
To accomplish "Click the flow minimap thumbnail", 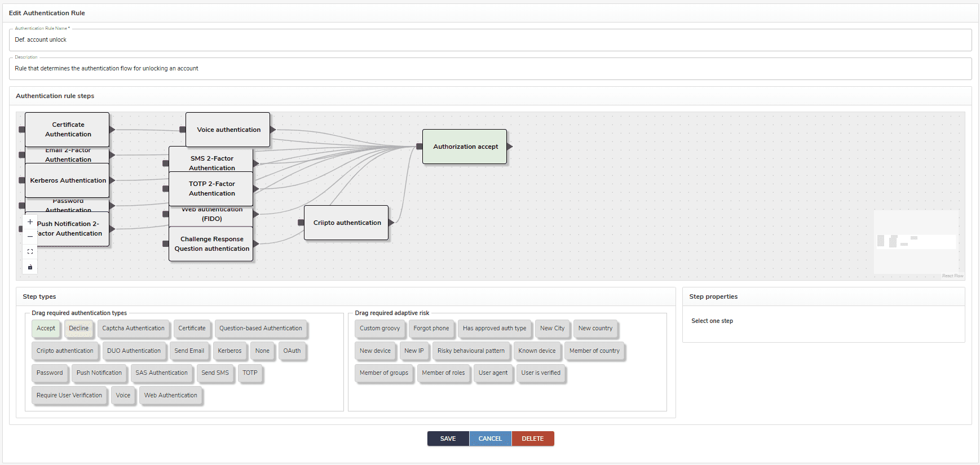I will click(916, 242).
